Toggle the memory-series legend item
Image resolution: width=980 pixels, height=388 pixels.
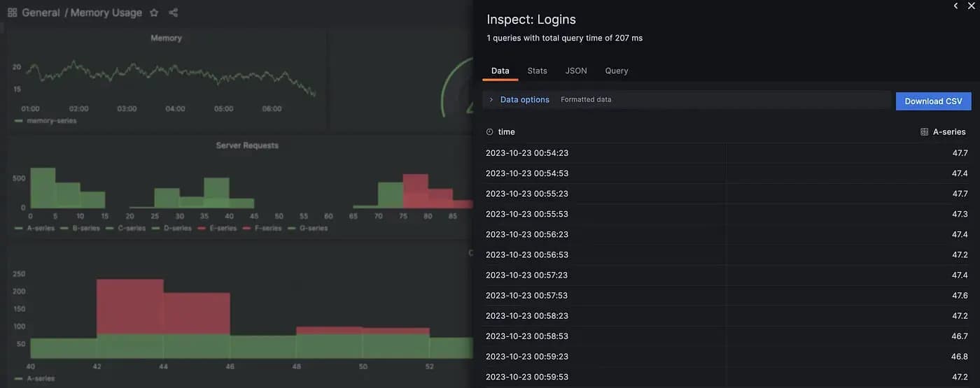point(46,121)
